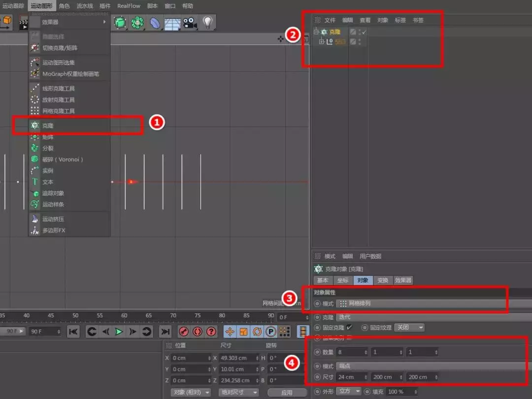This screenshot has width=532, height=399.
Task: Toggle the 固定克隆 checkbox
Action: pyautogui.click(x=350, y=328)
